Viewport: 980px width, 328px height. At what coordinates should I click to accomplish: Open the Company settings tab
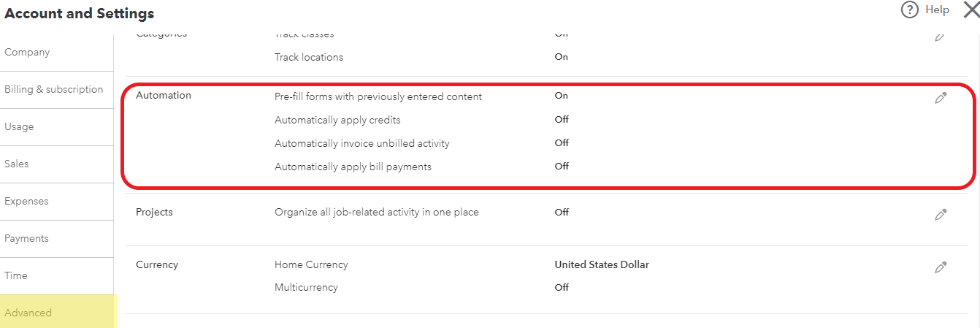pyautogui.click(x=27, y=53)
